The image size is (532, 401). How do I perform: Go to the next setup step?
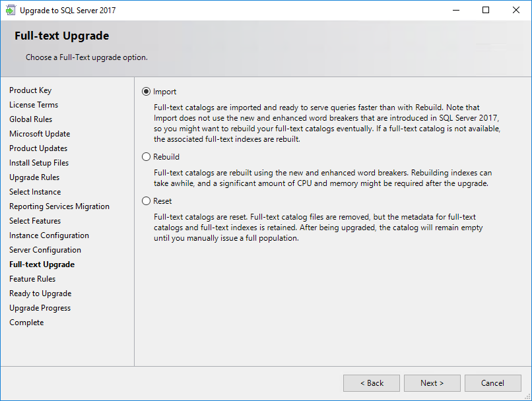[x=432, y=383]
